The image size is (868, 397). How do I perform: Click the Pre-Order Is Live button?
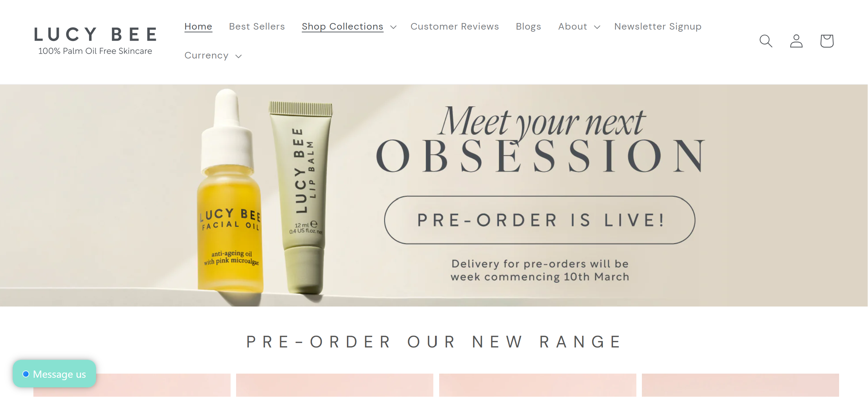pyautogui.click(x=540, y=220)
